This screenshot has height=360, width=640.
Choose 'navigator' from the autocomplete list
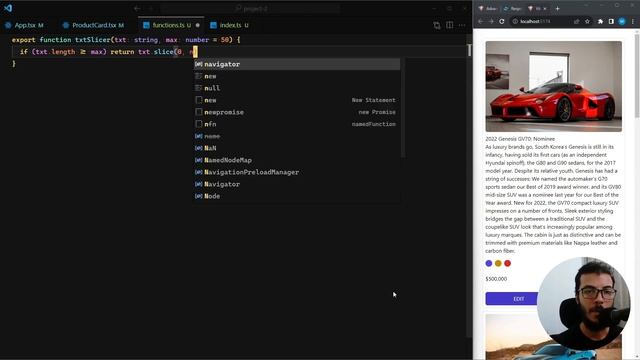(x=297, y=64)
